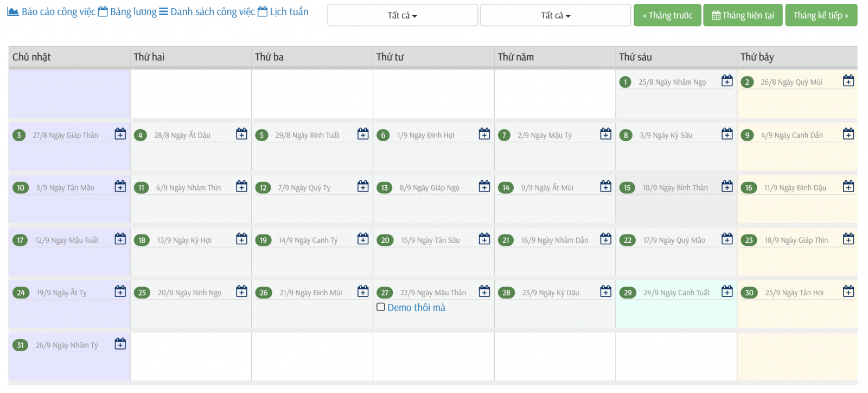Click lunar date text 20/9 Ngày Bính Ngọ
The height and width of the screenshot is (393, 868).
189,293
